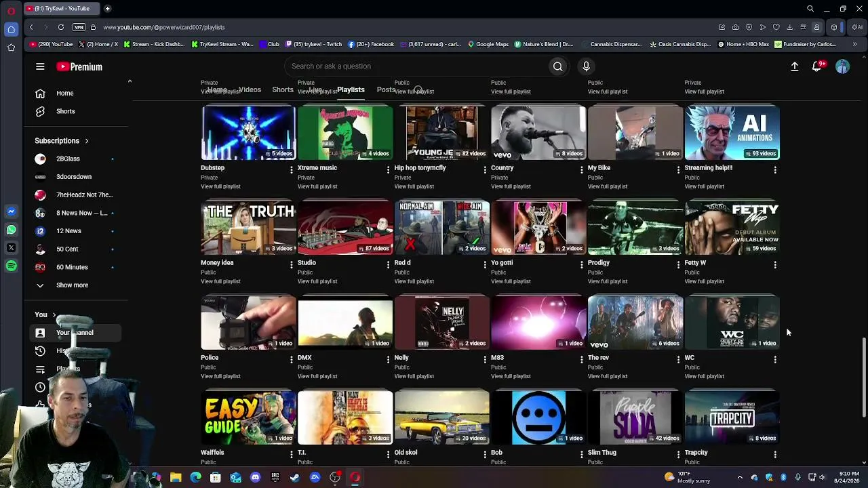Open Epic Games Launcher from the taskbar
This screenshot has width=868, height=488.
[x=275, y=478]
